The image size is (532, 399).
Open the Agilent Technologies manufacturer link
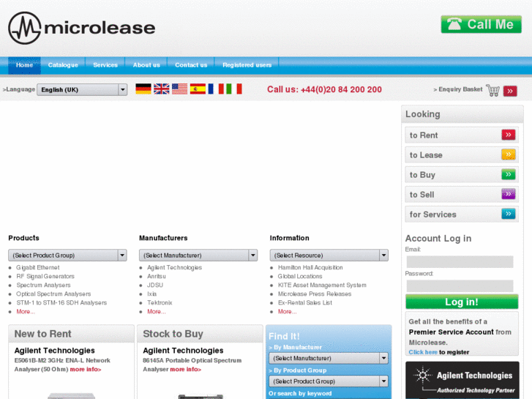(x=174, y=267)
